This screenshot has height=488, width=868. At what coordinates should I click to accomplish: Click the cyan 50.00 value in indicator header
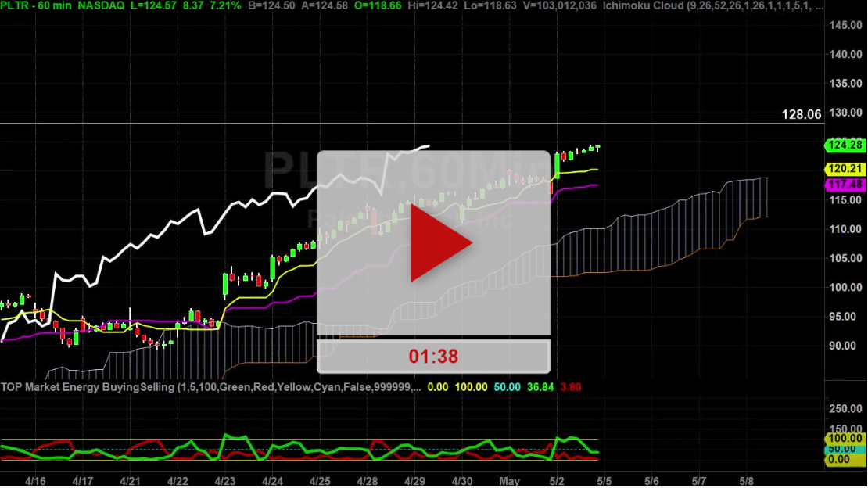pyautogui.click(x=507, y=387)
